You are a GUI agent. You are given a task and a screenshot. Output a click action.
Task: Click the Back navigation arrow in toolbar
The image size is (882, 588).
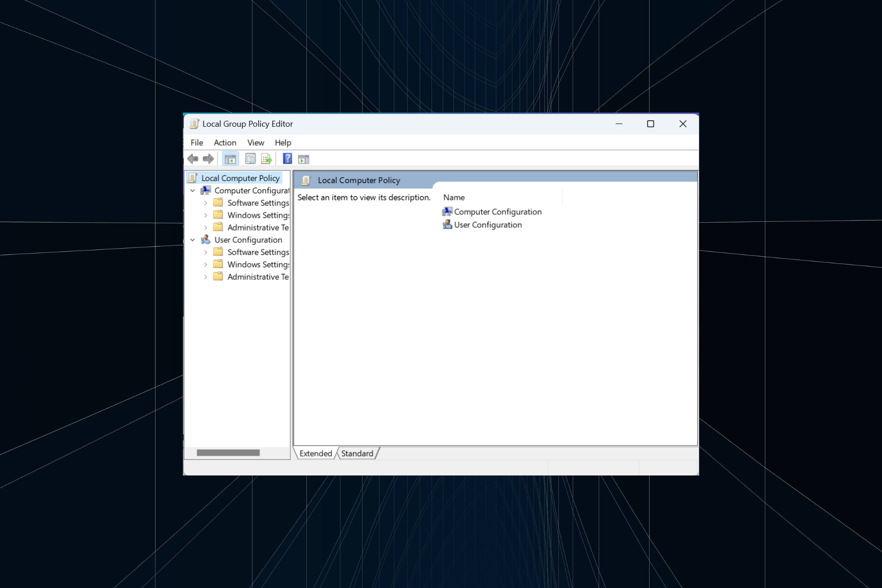192,158
